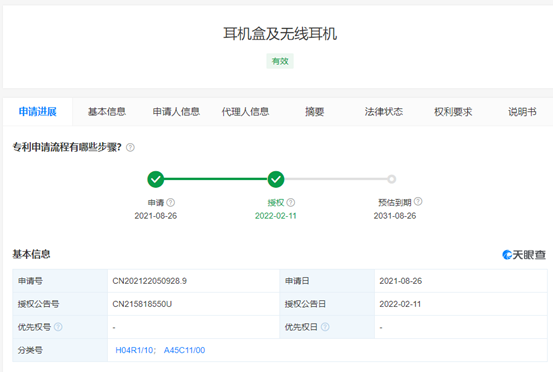
Task: Open classification link H04R1/10
Action: [134, 350]
